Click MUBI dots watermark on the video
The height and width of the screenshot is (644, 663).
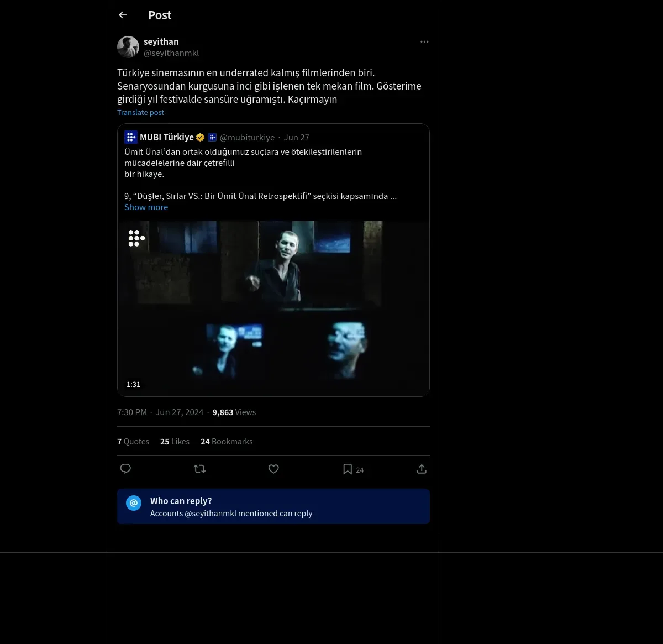[136, 238]
